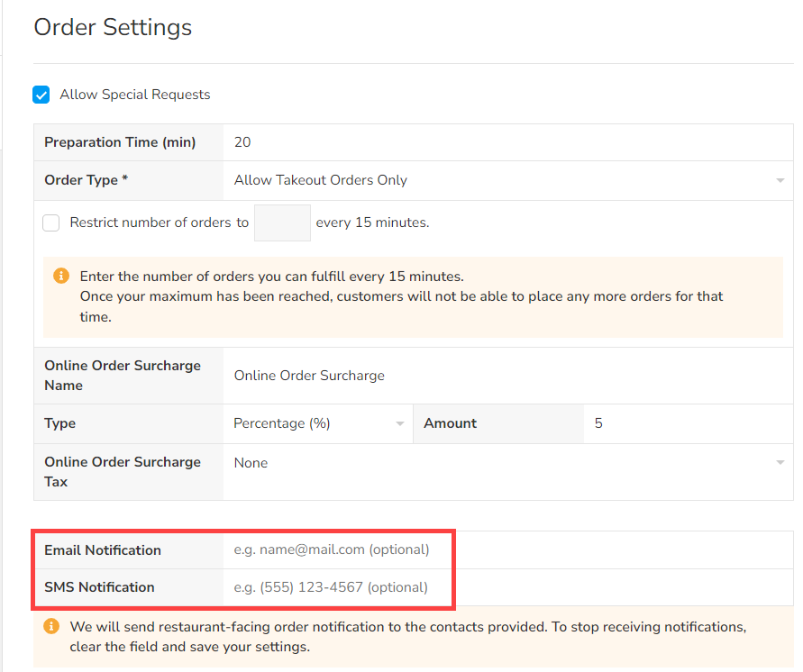Click the SMS Notification label
Viewport: 803px width, 672px height.
[99, 587]
